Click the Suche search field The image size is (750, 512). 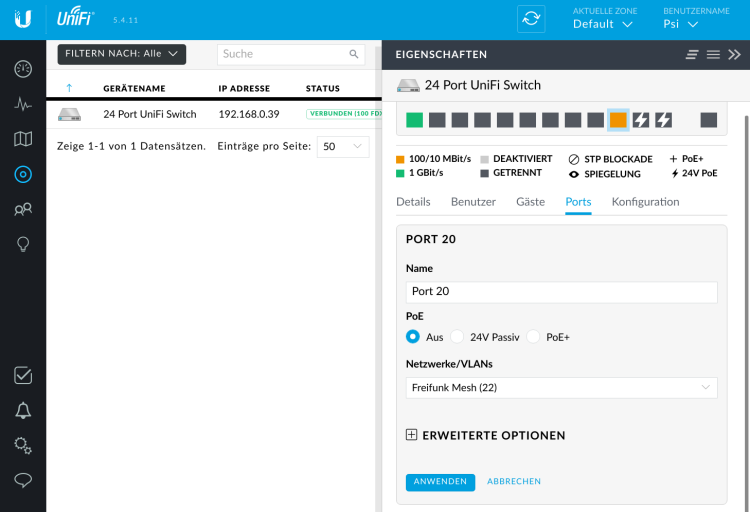click(291, 54)
